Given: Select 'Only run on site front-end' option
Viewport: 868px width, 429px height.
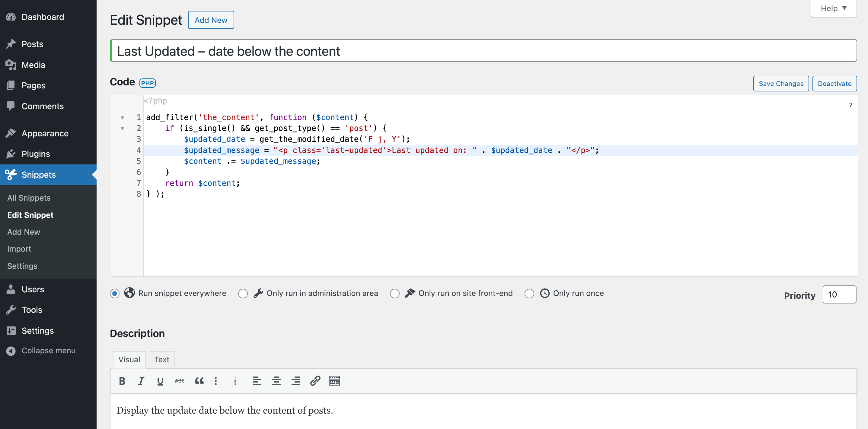Looking at the screenshot, I should point(395,293).
